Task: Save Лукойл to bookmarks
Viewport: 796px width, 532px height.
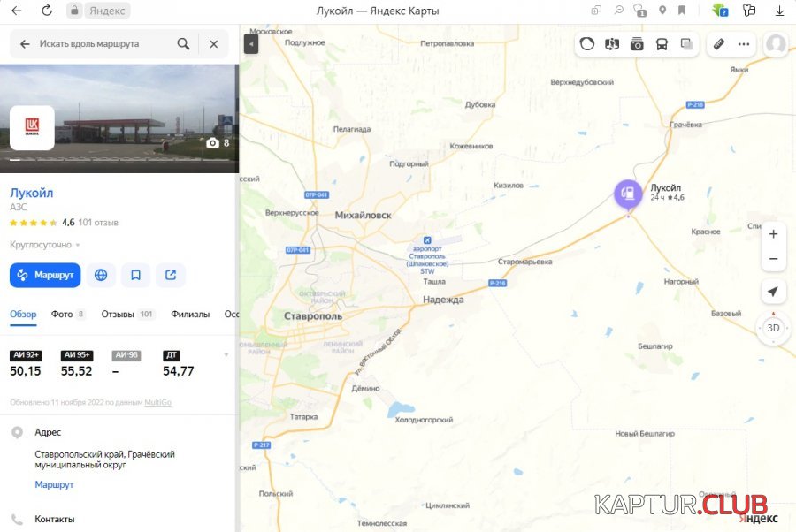Action: coord(135,275)
